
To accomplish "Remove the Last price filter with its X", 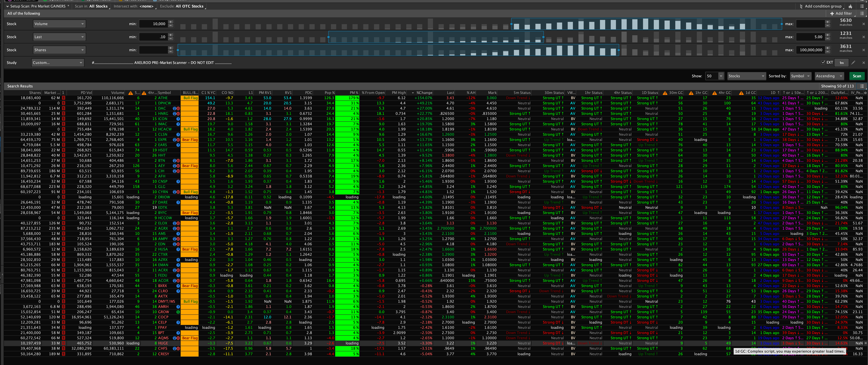I will click(x=863, y=37).
